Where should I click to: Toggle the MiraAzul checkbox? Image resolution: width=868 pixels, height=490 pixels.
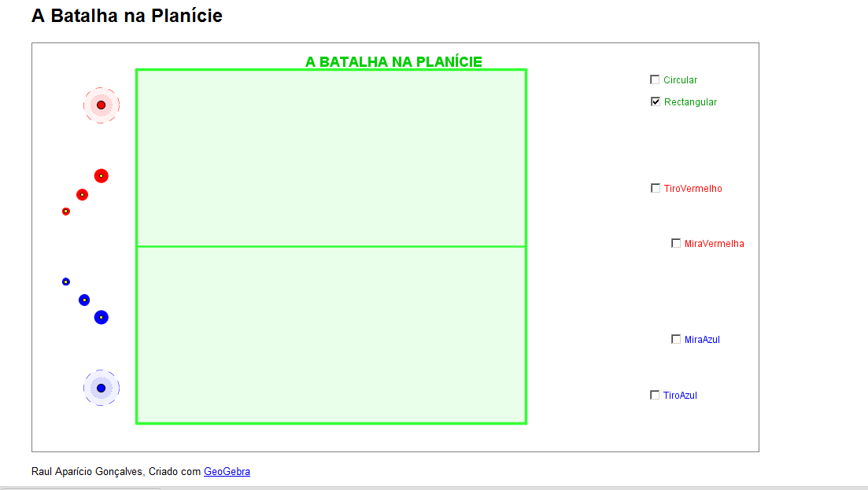[x=676, y=340]
